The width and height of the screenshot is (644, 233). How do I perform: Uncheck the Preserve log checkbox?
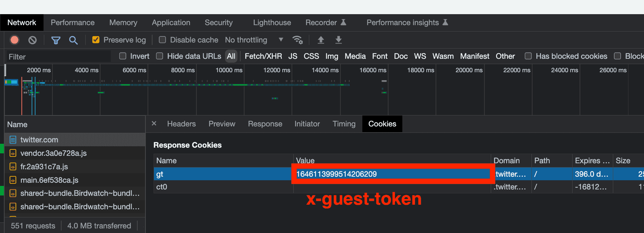pos(96,40)
